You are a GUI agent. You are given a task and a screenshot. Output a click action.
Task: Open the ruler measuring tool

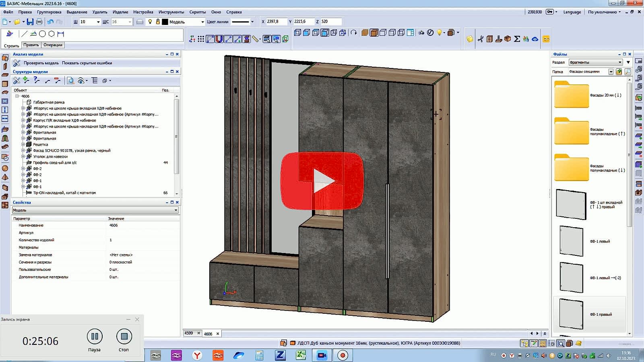pyautogui.click(x=256, y=39)
